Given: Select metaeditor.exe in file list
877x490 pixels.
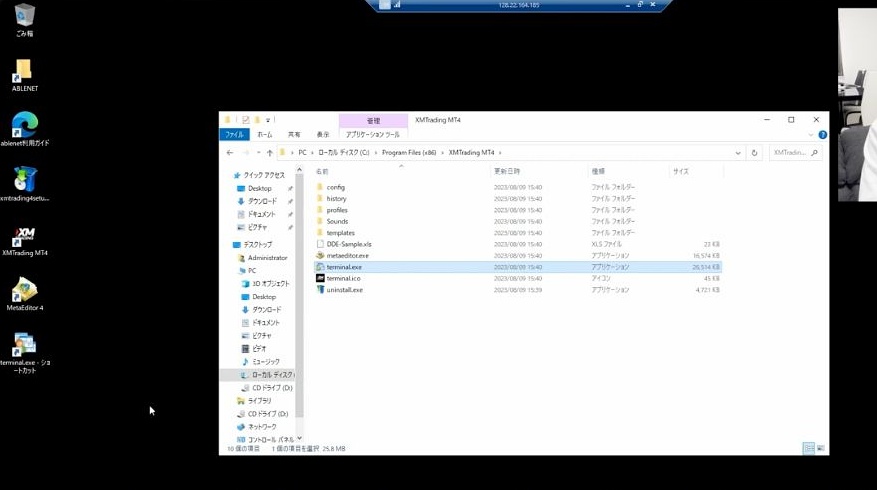Looking at the screenshot, I should click(347, 256).
